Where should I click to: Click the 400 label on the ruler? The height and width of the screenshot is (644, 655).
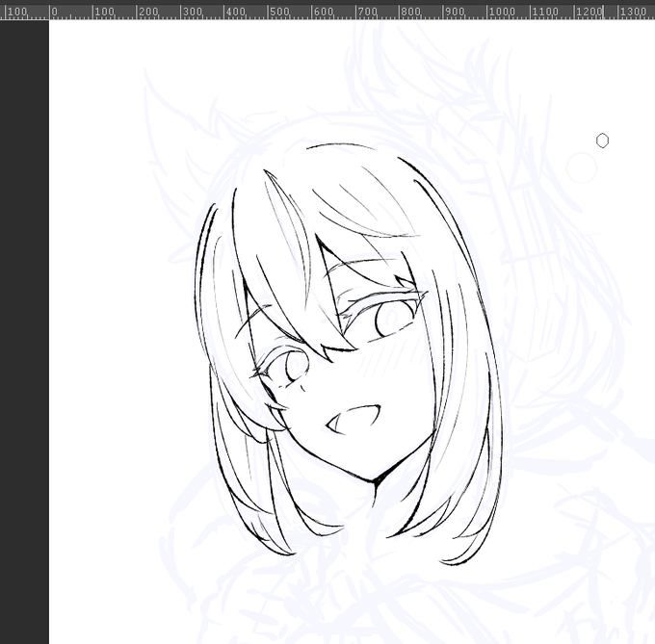pos(236,12)
